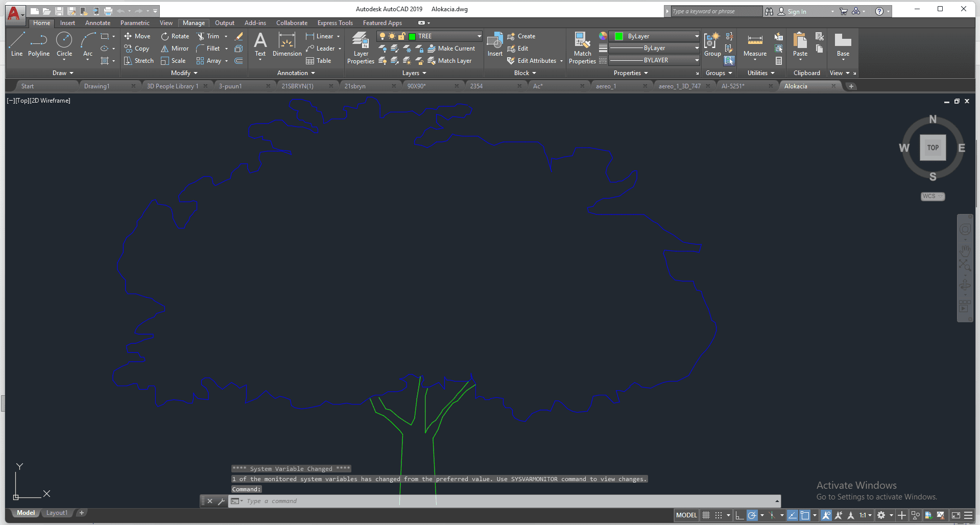This screenshot has height=525, width=980.
Task: Select the Text annotation tool
Action: tap(260, 45)
